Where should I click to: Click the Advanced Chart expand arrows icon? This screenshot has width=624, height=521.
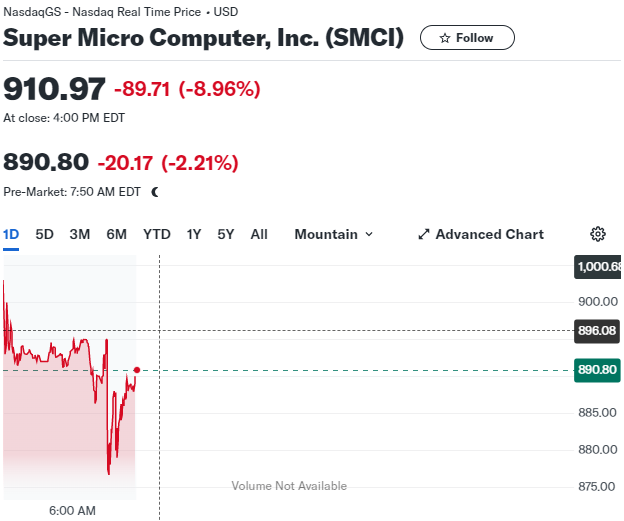(x=424, y=234)
